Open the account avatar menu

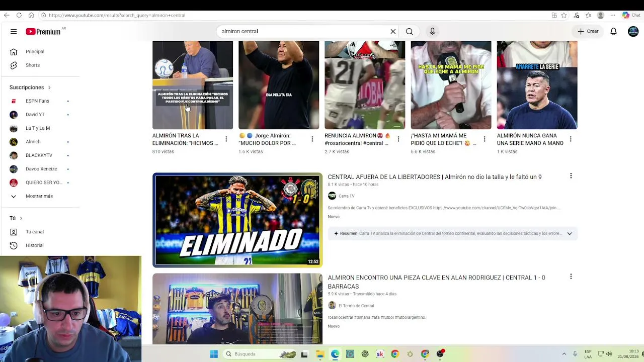[x=633, y=31]
